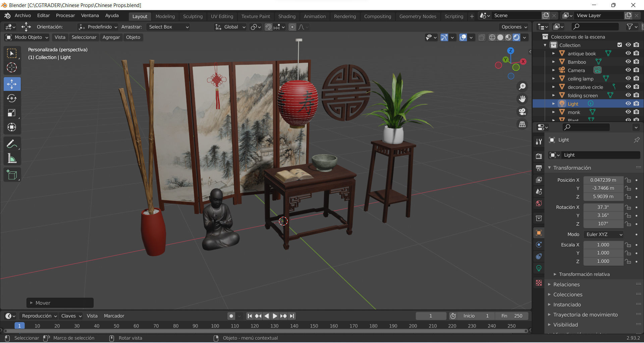The width and height of the screenshot is (644, 343).
Task: Expand the Relaciones panel
Action: pyautogui.click(x=566, y=284)
